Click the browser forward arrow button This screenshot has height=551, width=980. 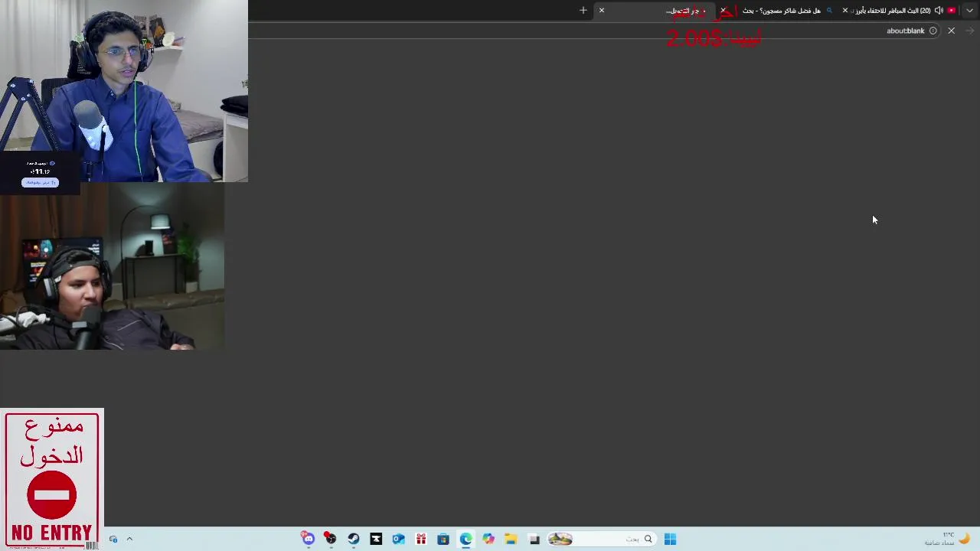coord(969,31)
